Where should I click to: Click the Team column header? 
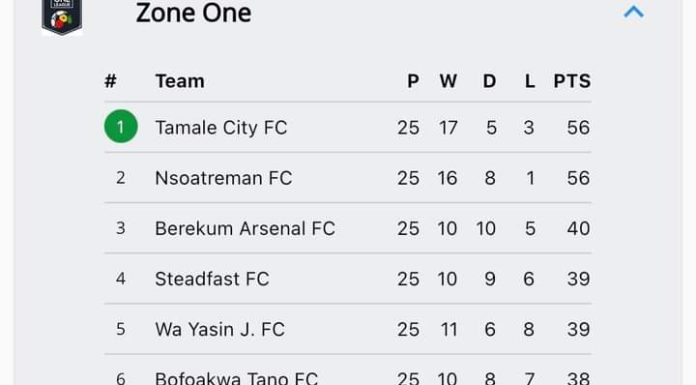(x=180, y=81)
